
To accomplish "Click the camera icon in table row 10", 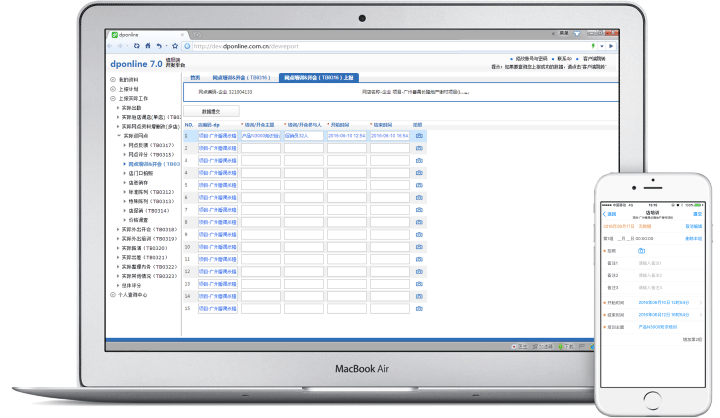I will (x=419, y=247).
